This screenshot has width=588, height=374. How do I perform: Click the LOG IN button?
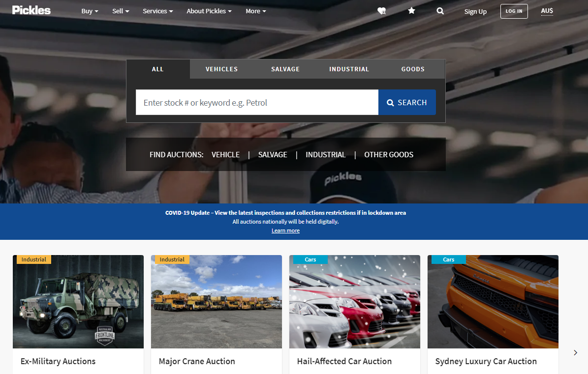[514, 11]
